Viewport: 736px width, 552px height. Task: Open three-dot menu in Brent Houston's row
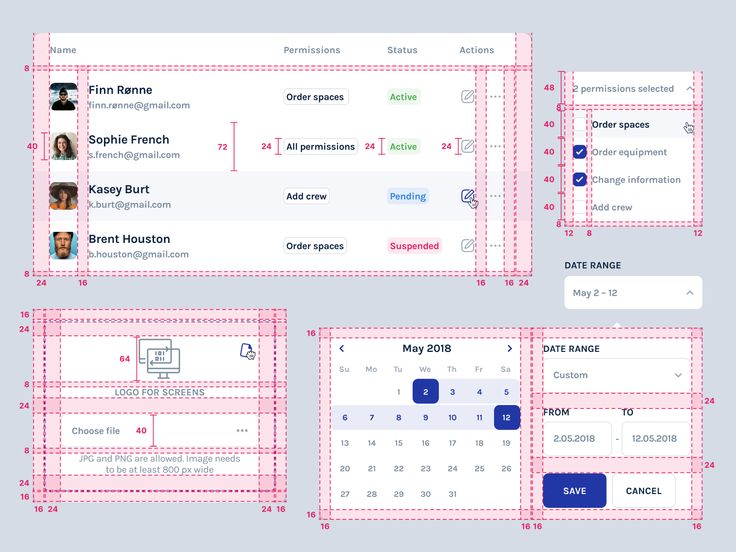pyautogui.click(x=496, y=245)
